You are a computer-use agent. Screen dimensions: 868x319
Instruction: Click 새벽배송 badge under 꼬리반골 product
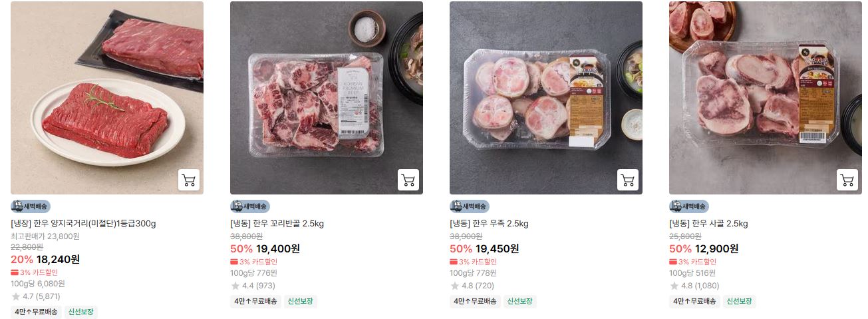point(250,206)
